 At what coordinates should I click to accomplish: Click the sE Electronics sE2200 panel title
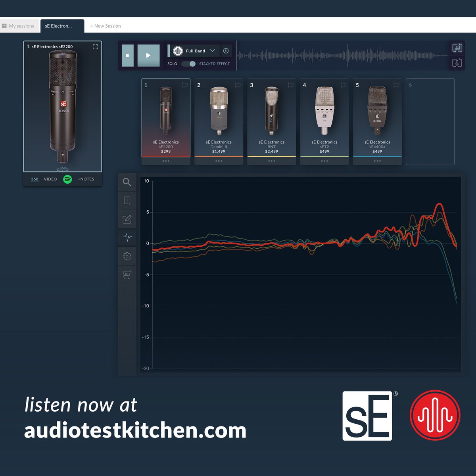tap(52, 47)
